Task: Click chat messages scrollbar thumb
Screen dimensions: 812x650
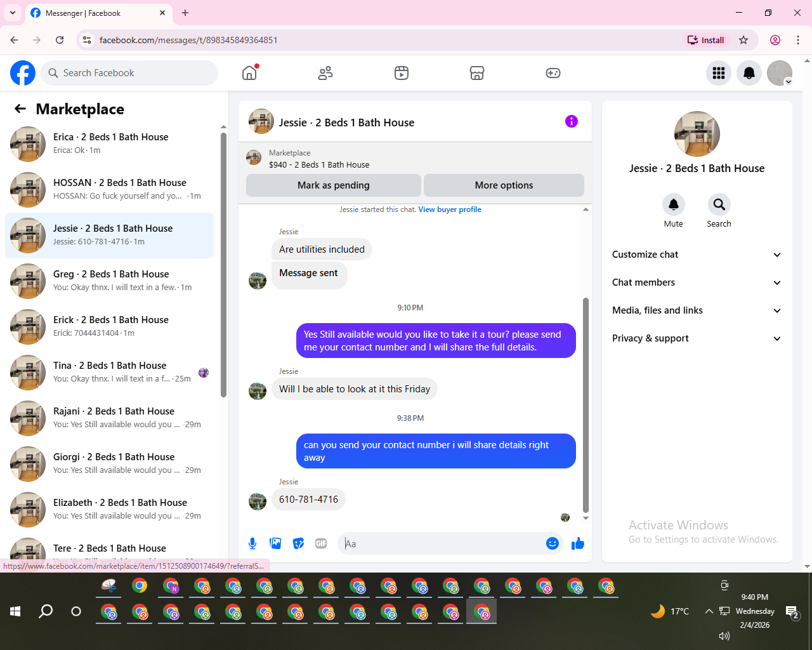Action: click(586, 405)
